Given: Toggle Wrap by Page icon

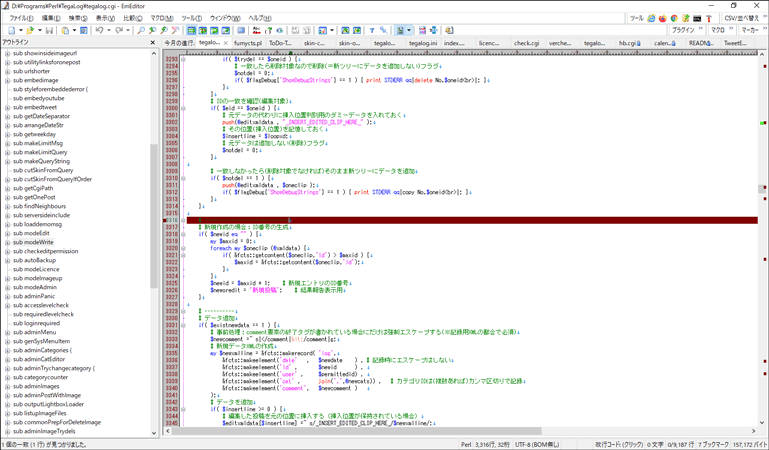Looking at the screenshot, I should pyautogui.click(x=226, y=30).
